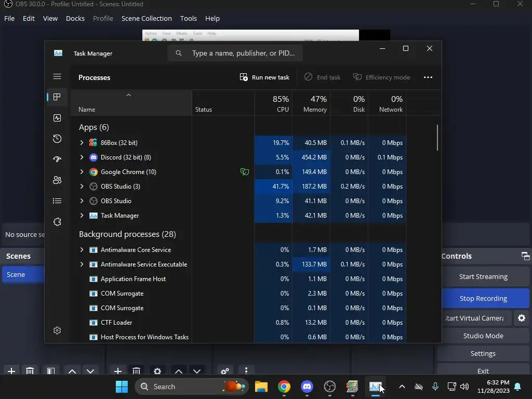
Task: Open OBS virtual camera settings gear
Action: coord(522,318)
